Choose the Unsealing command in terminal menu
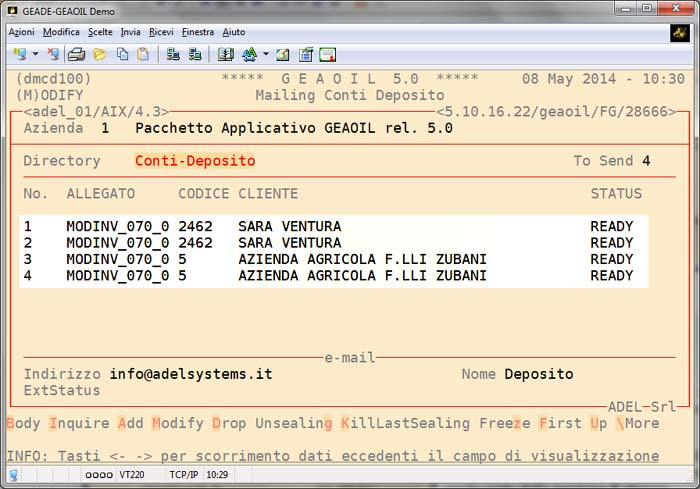 click(x=293, y=423)
